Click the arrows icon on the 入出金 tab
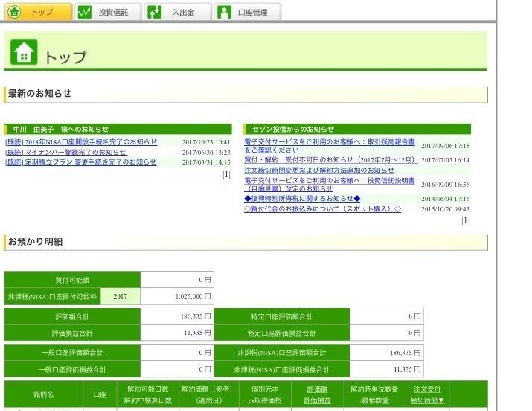The image size is (532, 411). (154, 12)
